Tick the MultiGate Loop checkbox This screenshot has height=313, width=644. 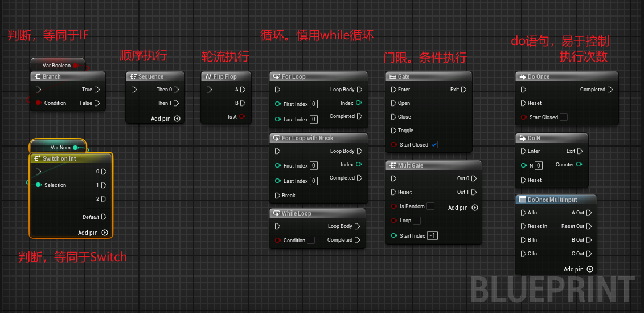(x=417, y=221)
